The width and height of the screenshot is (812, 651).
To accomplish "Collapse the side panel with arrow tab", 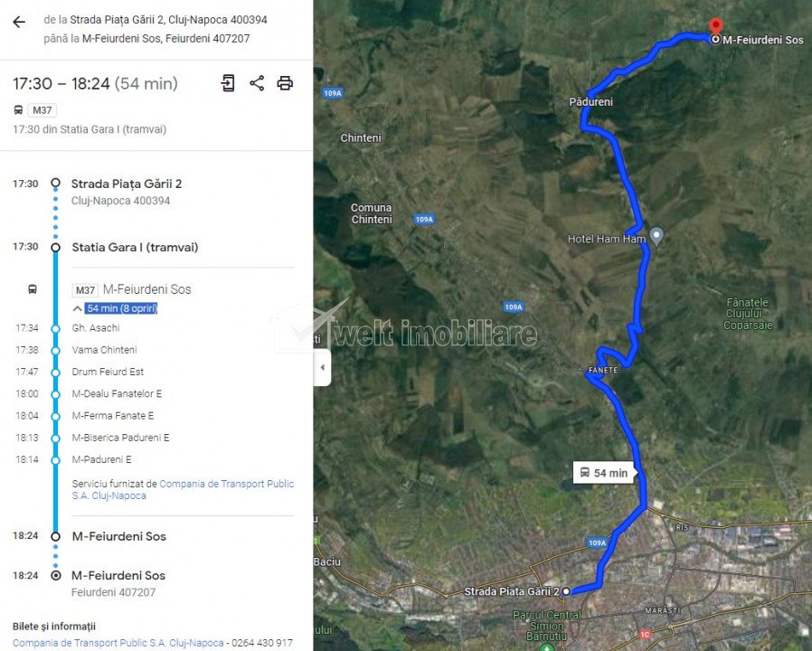I will [322, 367].
